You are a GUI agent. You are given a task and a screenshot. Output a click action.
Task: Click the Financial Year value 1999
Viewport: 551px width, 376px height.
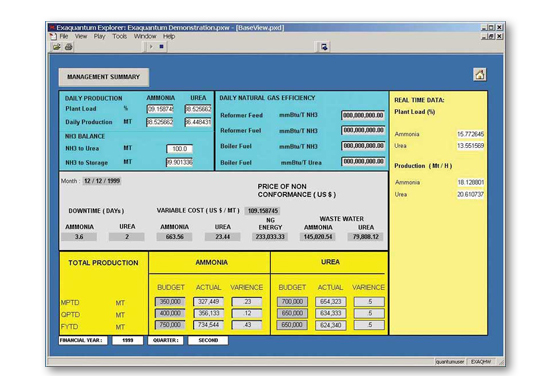click(x=128, y=340)
